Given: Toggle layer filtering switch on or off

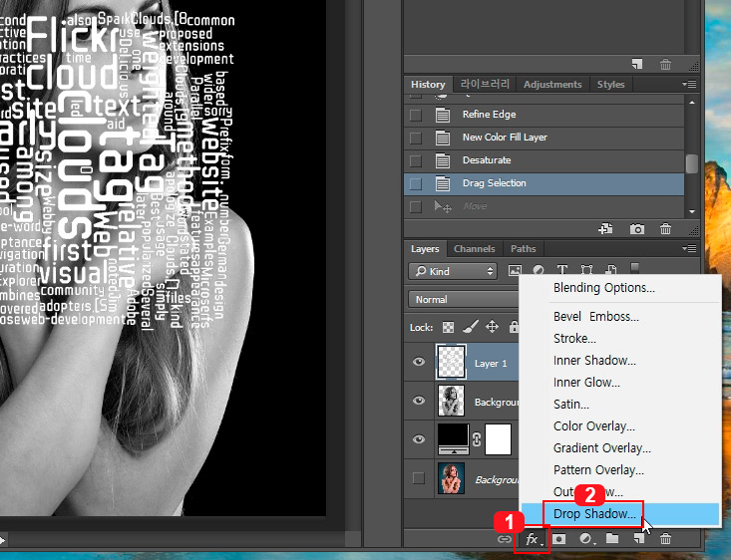Looking at the screenshot, I should click(x=634, y=268).
